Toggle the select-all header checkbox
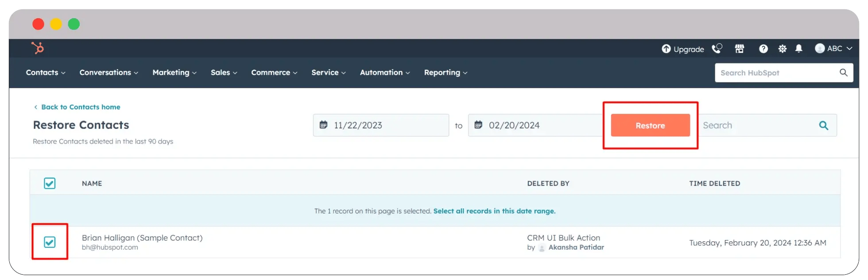 coord(50,183)
